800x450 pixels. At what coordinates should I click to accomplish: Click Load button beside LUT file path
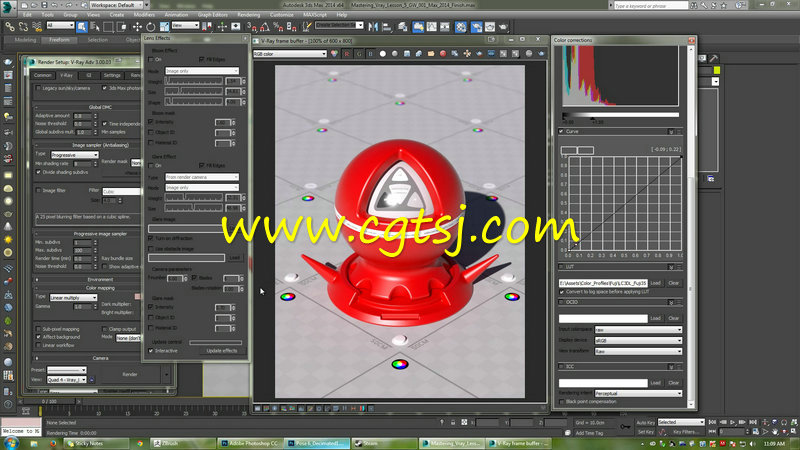point(656,283)
